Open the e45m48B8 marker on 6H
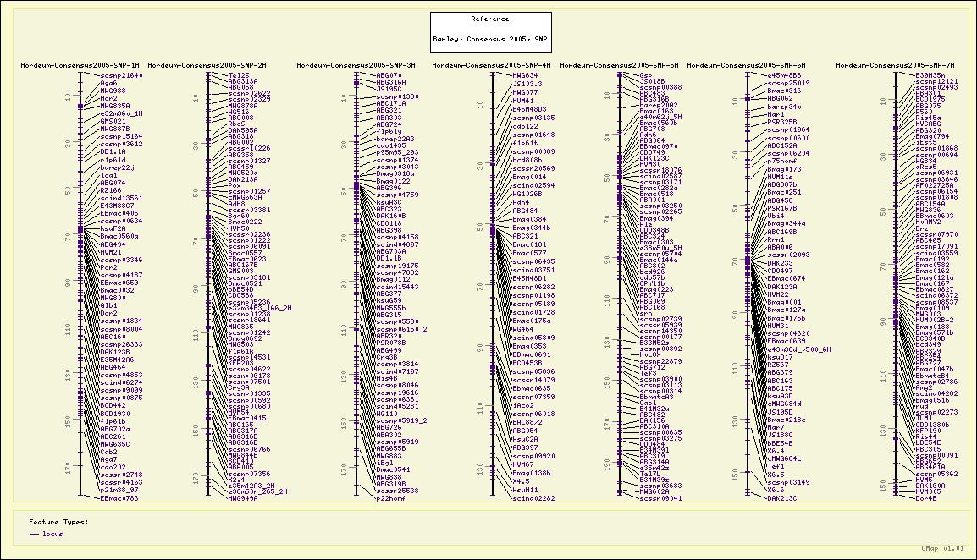 [784, 75]
